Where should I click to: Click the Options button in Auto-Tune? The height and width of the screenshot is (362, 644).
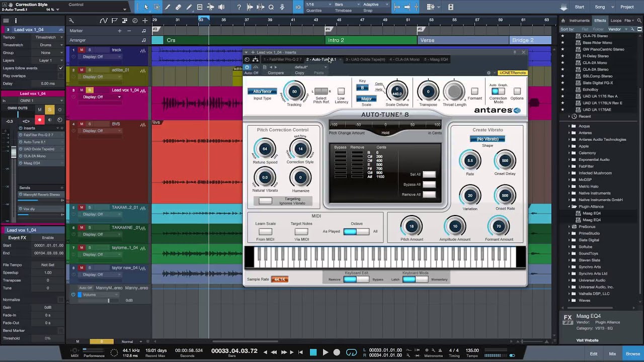(517, 92)
